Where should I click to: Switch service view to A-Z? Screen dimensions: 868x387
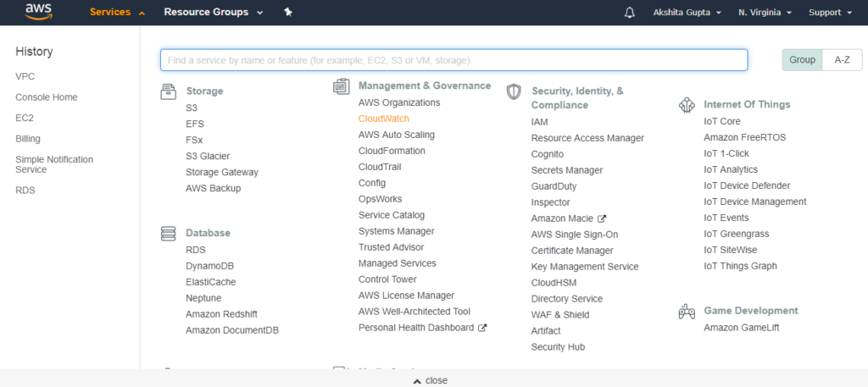point(842,60)
